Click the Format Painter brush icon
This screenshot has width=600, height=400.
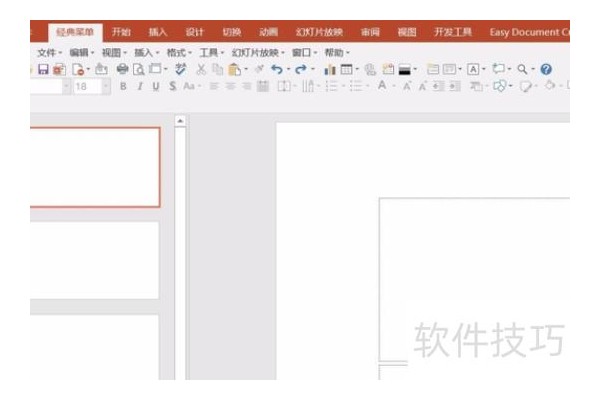coord(259,69)
